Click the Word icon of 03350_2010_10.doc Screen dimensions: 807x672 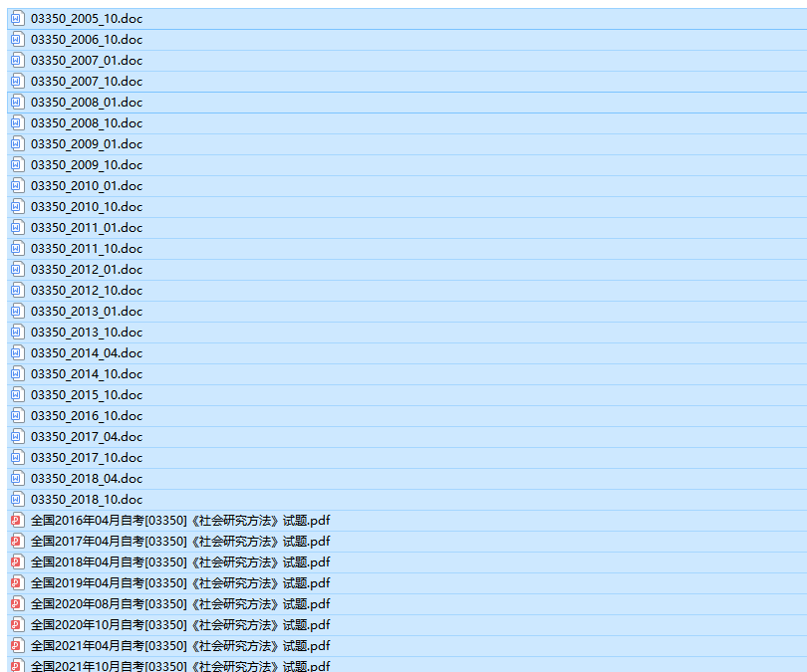click(x=18, y=207)
